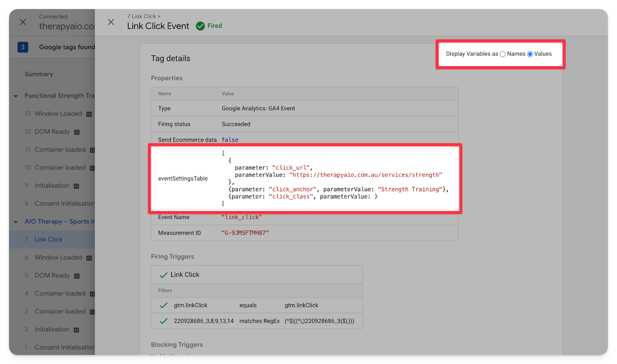Open the Summary item in the sidebar

[x=39, y=74]
